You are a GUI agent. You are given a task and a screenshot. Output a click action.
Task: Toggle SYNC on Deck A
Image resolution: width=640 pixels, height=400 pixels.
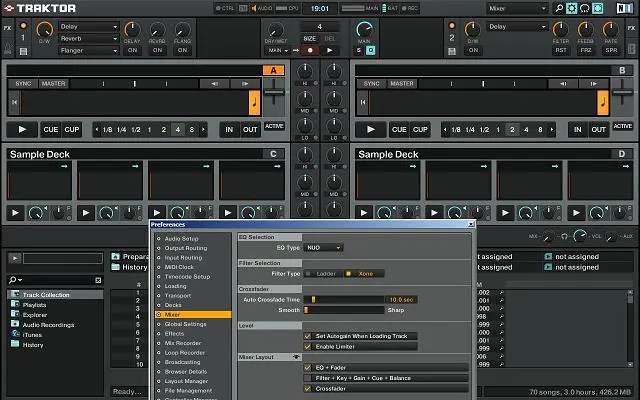(x=23, y=84)
